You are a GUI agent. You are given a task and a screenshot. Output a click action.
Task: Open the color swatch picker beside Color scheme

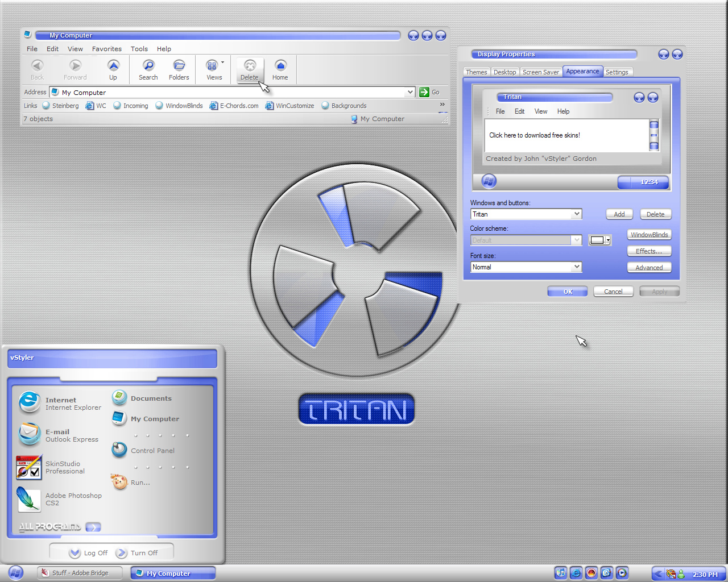(x=599, y=240)
